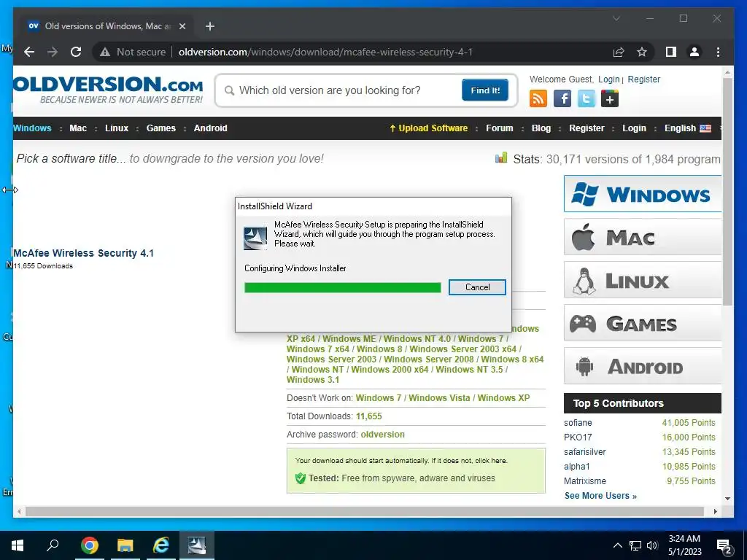Image resolution: width=747 pixels, height=560 pixels.
Task: Open the Blog nav menu item
Action: pos(541,128)
